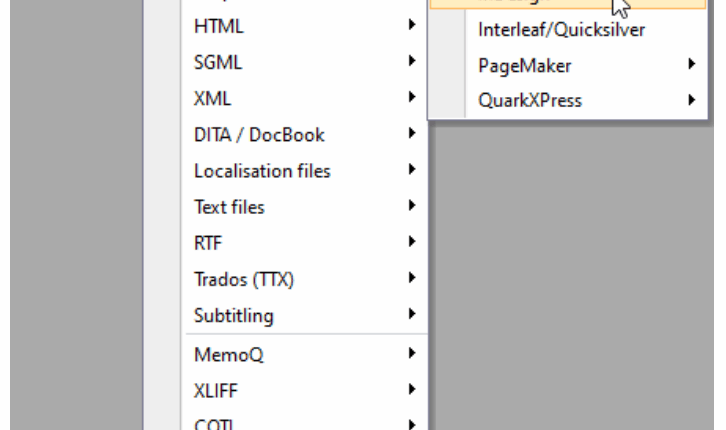This screenshot has width=726, height=430.
Task: Open the SGML submenu
Action: click(x=305, y=62)
